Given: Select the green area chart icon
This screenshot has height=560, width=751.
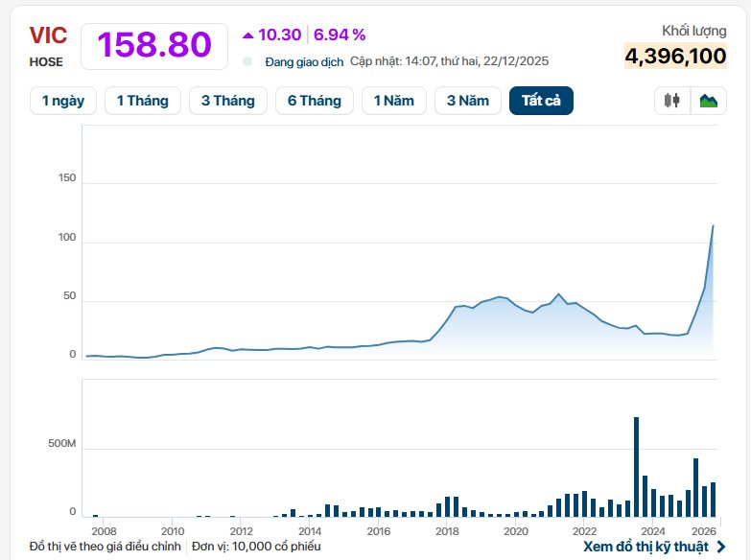Looking at the screenshot, I should (x=709, y=101).
